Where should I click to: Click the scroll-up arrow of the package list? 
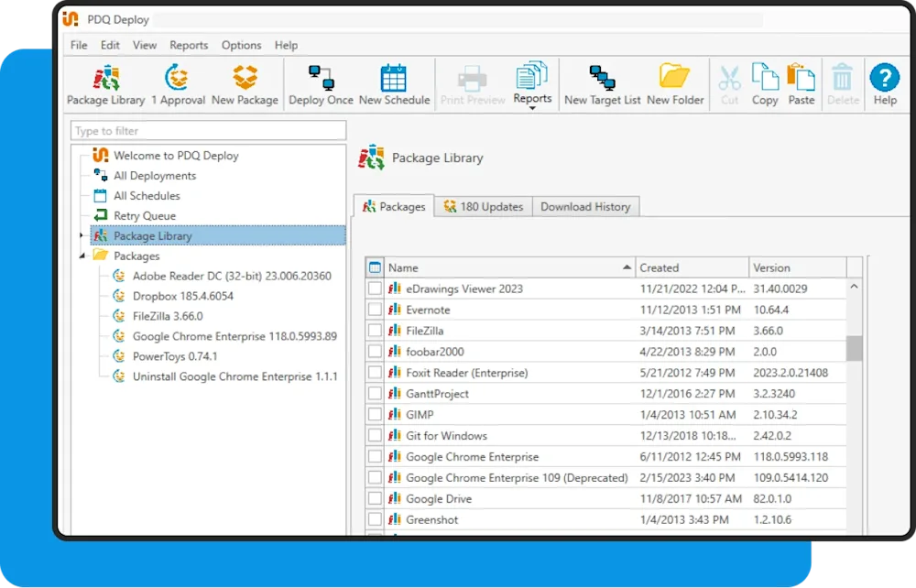click(x=854, y=287)
